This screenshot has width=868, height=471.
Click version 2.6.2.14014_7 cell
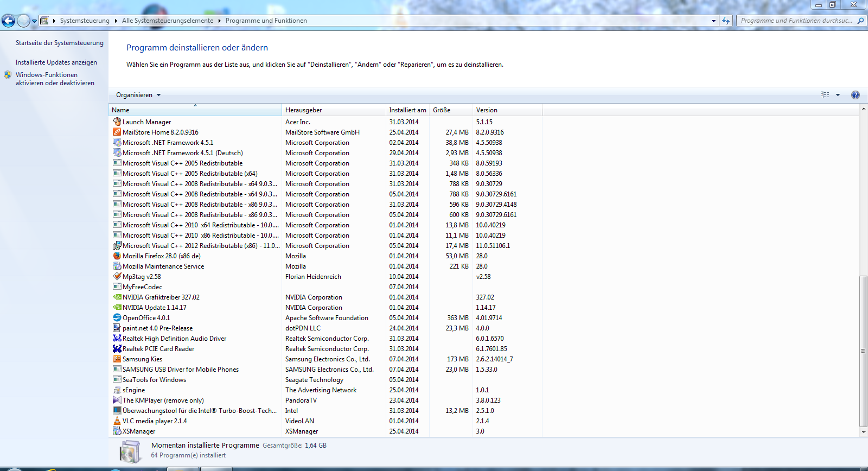pyautogui.click(x=494, y=359)
